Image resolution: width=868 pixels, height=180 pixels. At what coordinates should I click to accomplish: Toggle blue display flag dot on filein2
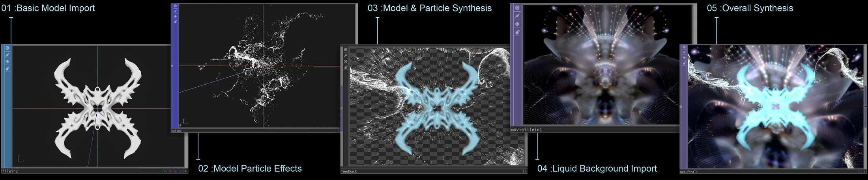[181, 171]
